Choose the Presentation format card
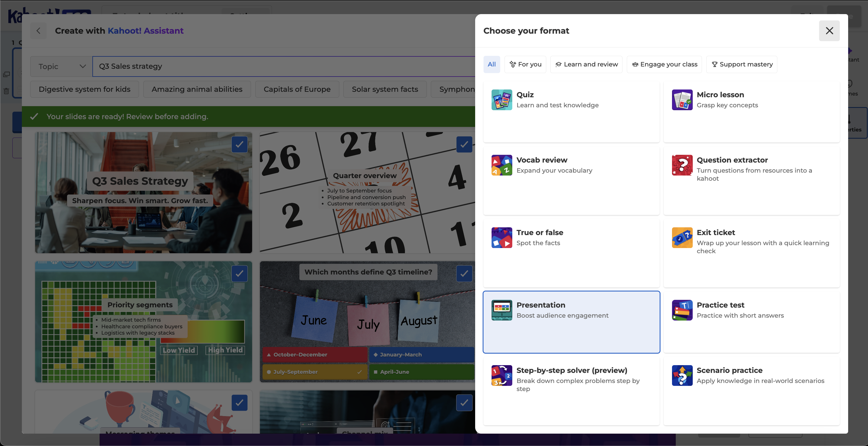Image resolution: width=868 pixels, height=446 pixels. click(571, 322)
